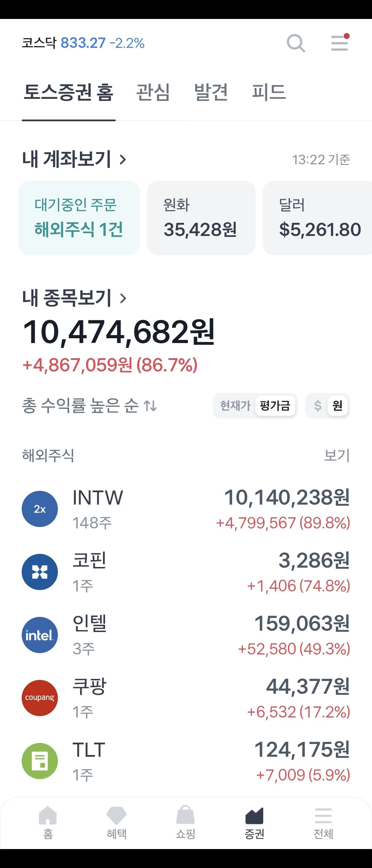The image size is (372, 868).
Task: Switch to the 발견 tab
Action: coord(211,92)
